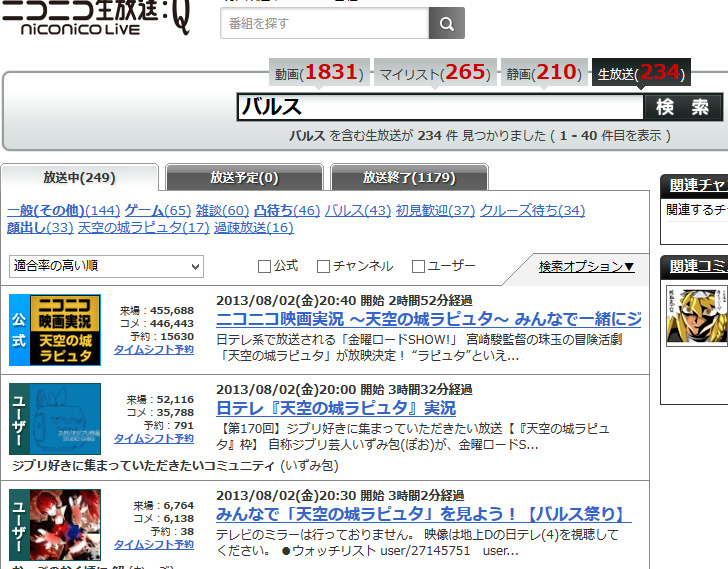
Task: Filter by クルーズ待ち(34) tag
Action: [532, 211]
